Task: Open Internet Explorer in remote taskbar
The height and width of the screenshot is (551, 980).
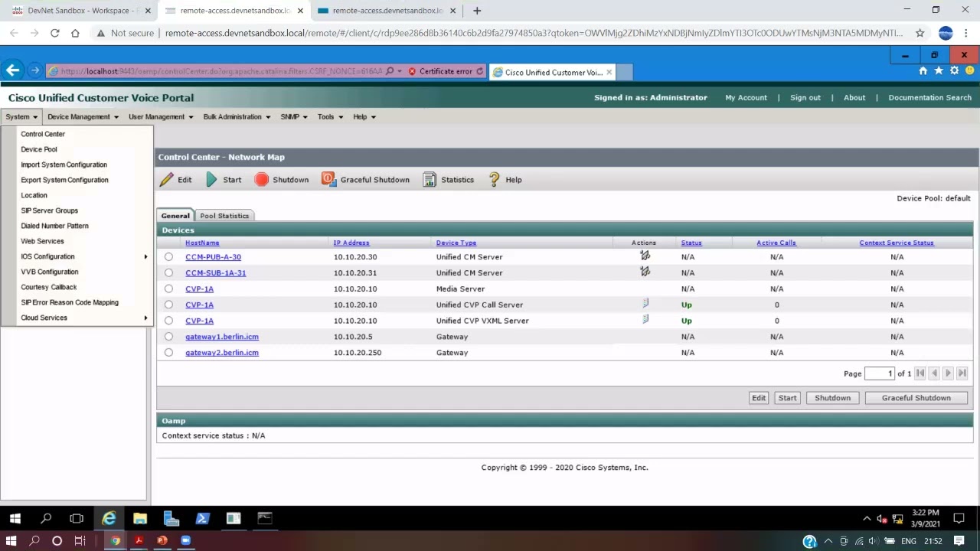Action: coord(109,518)
